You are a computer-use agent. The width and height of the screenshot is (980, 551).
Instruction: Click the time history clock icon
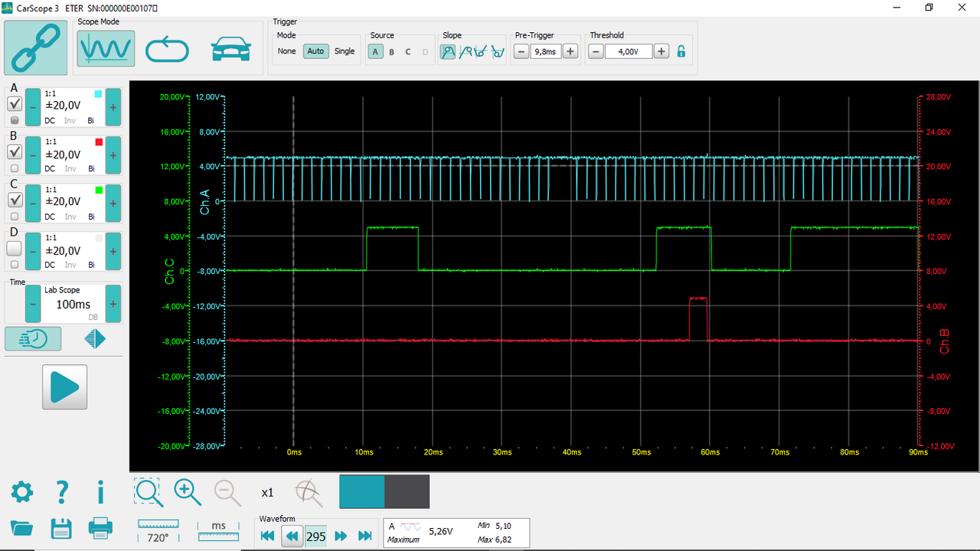[33, 338]
